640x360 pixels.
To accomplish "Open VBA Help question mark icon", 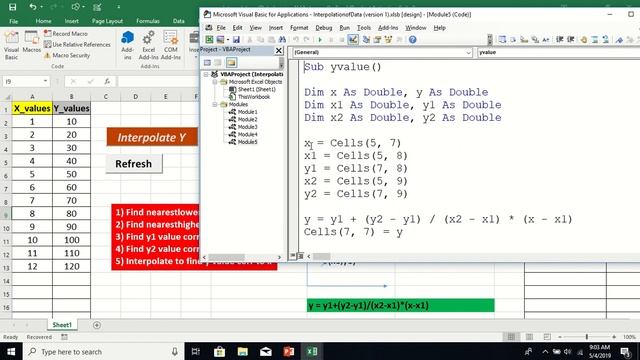I will 413,40.
